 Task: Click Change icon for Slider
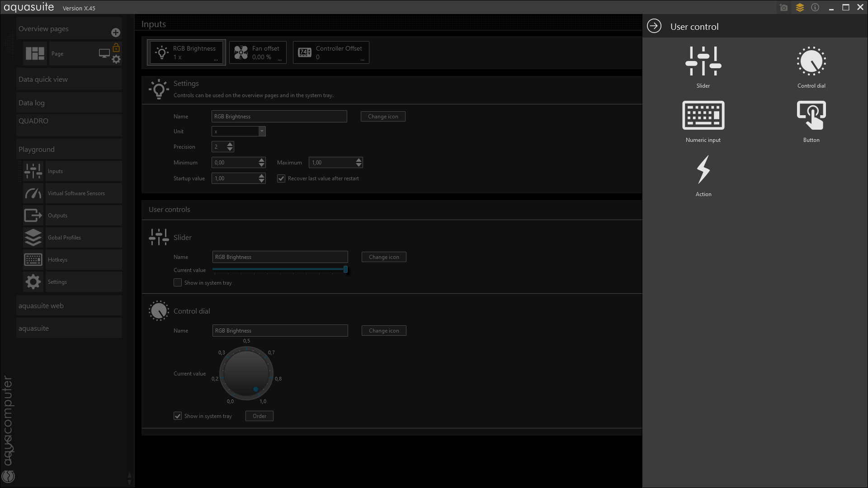coord(384,257)
